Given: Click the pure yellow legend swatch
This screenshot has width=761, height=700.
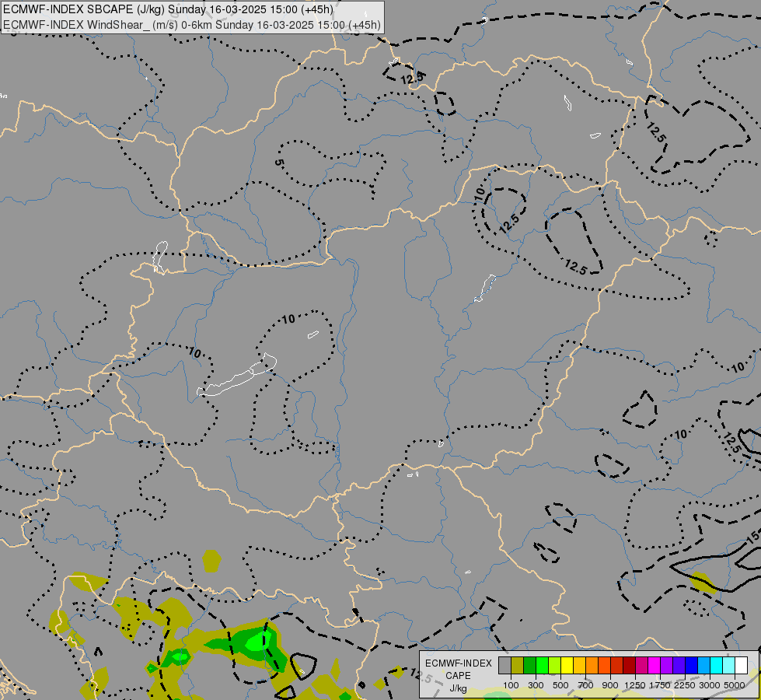Looking at the screenshot, I should 567,665.
